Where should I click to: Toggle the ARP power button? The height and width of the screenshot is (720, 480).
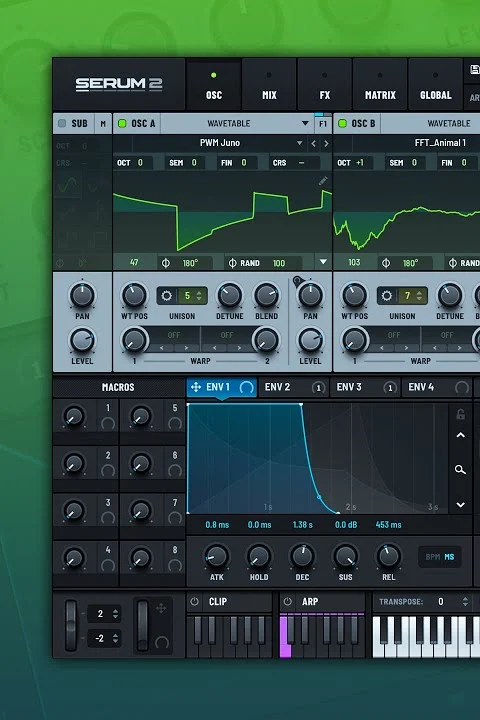pos(288,602)
